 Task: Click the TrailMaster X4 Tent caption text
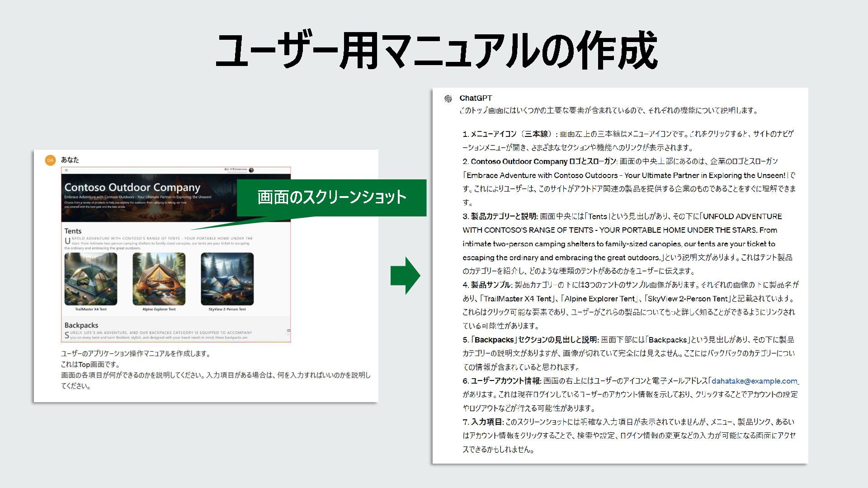[x=91, y=310]
